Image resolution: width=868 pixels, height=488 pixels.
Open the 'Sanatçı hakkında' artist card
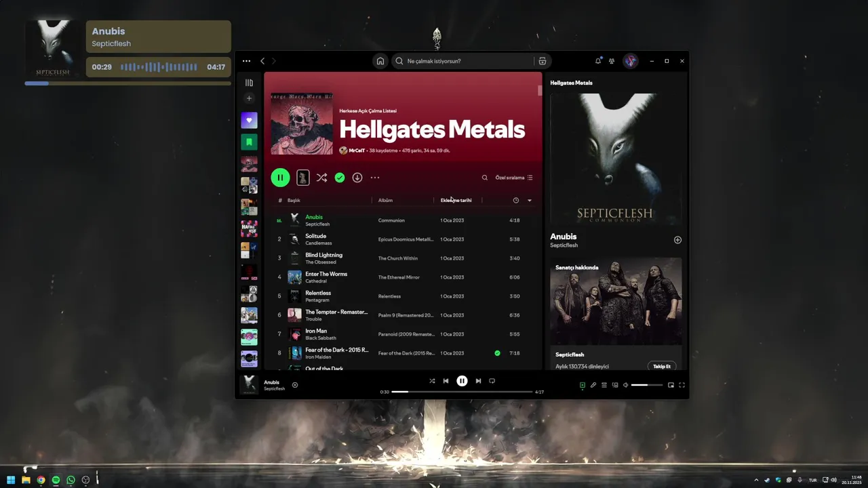pos(616,314)
